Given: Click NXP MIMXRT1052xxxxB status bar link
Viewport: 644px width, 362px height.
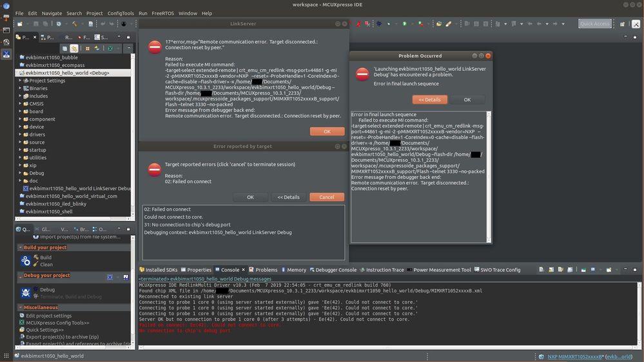Looking at the screenshot, I should tap(575, 356).
